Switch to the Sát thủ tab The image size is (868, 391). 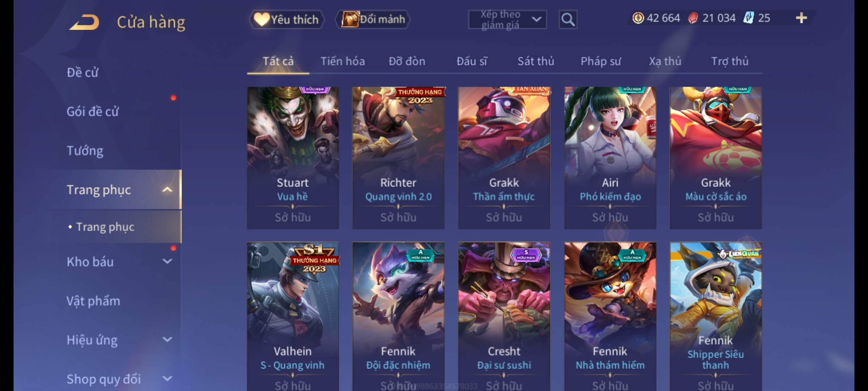[536, 61]
